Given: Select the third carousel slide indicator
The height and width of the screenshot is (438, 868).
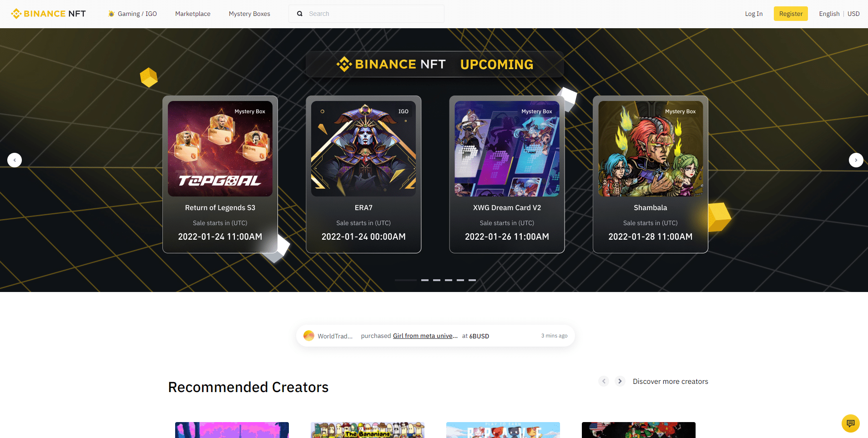Looking at the screenshot, I should [x=437, y=280].
